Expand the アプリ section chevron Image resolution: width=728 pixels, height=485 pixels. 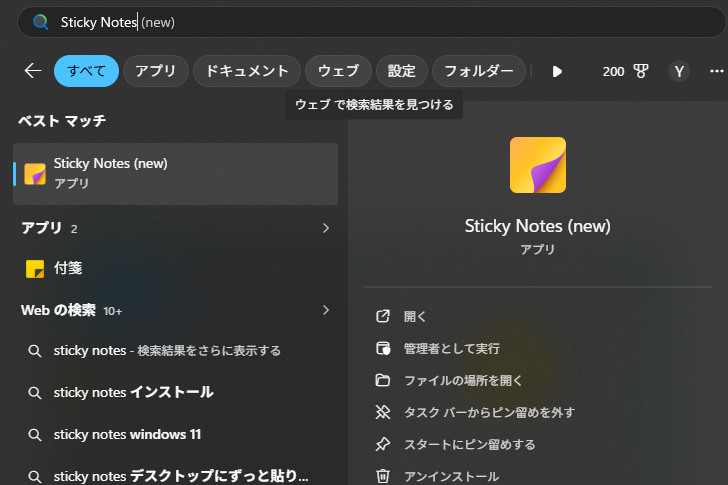326,228
